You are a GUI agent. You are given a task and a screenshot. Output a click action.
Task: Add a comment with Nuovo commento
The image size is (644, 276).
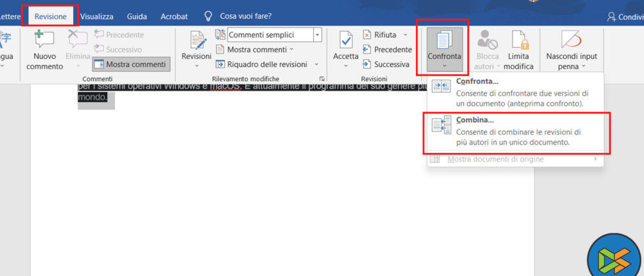point(45,49)
